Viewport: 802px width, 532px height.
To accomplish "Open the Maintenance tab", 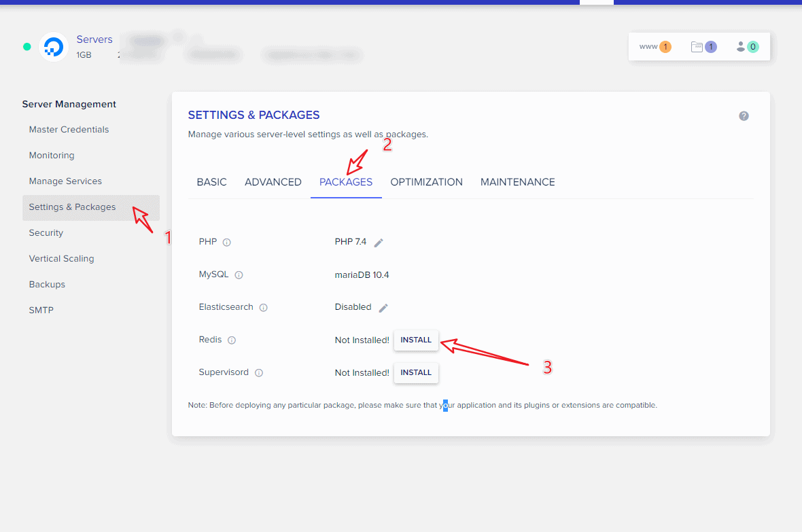I will 517,182.
